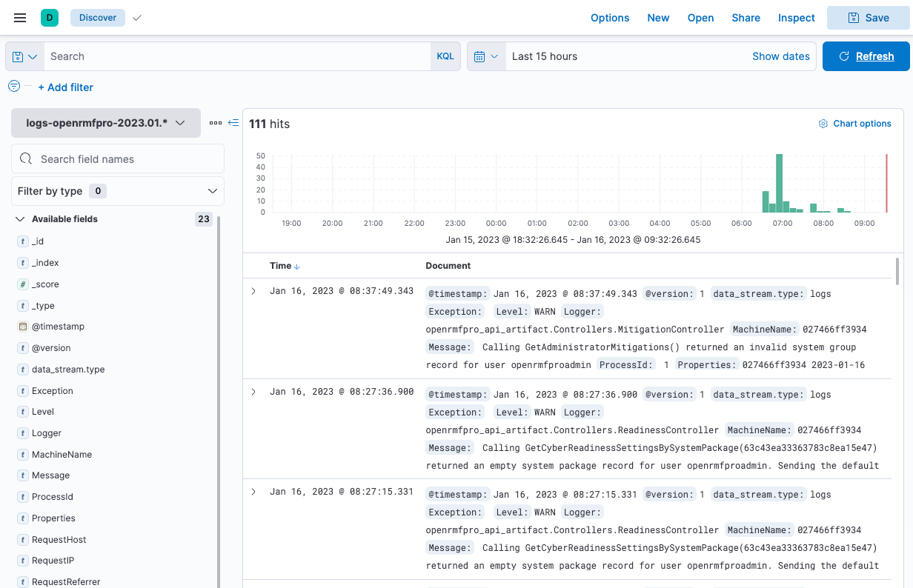The width and height of the screenshot is (913, 588).
Task: Click the green D space avatar
Action: click(50, 18)
